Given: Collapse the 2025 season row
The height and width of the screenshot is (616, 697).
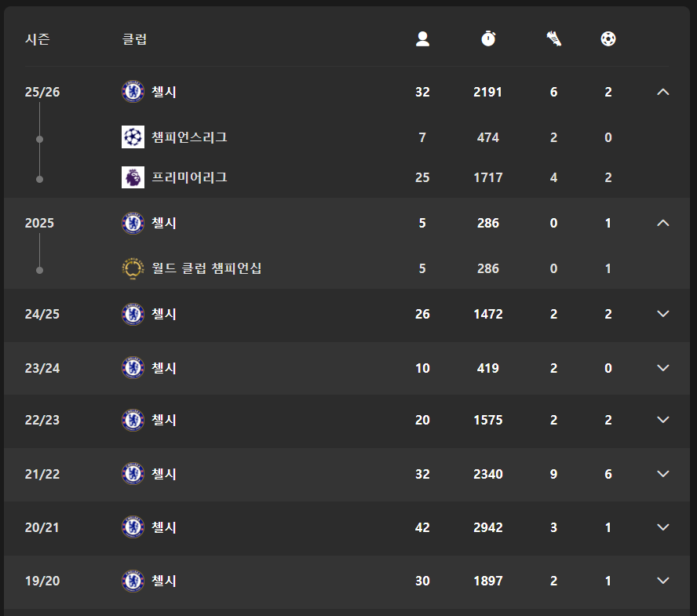Looking at the screenshot, I should 662,223.
